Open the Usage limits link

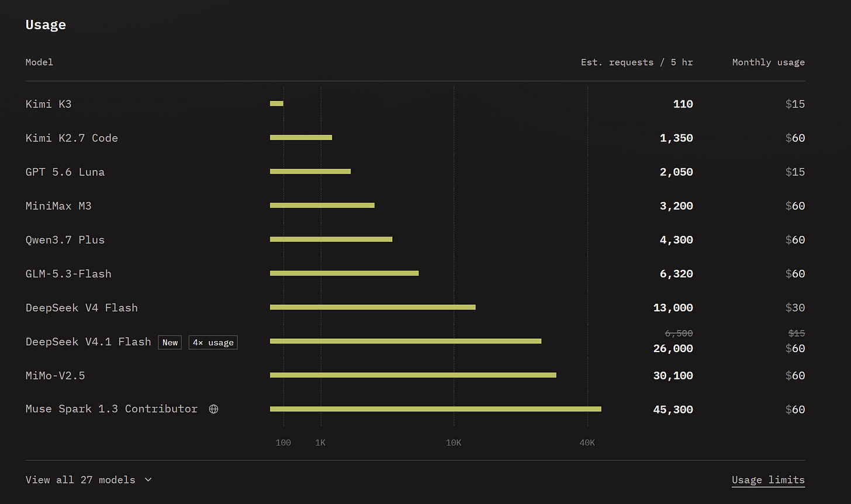[x=768, y=480]
